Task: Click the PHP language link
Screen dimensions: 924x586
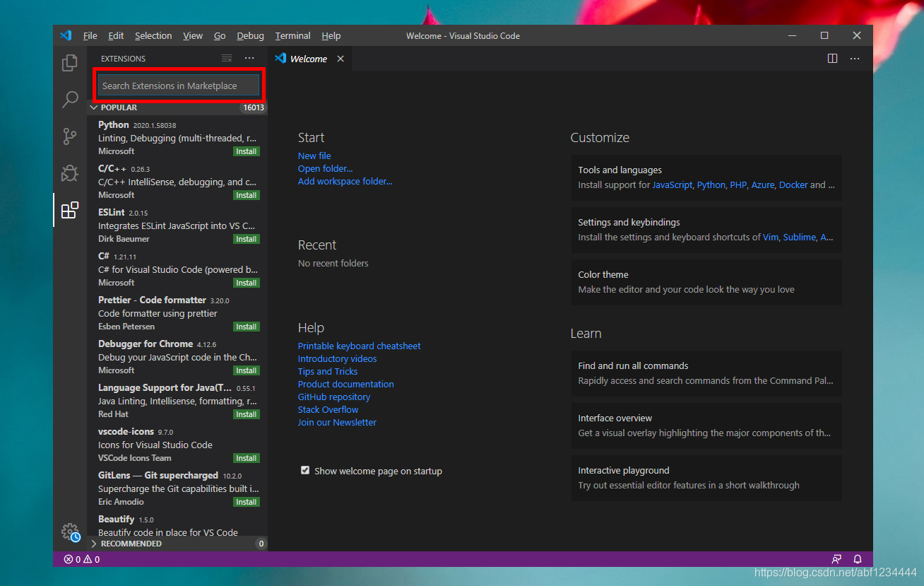Action: 738,184
